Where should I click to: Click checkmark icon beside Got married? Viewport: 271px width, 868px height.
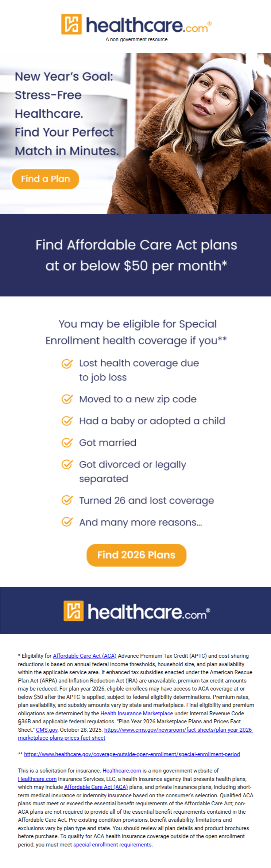click(x=67, y=442)
